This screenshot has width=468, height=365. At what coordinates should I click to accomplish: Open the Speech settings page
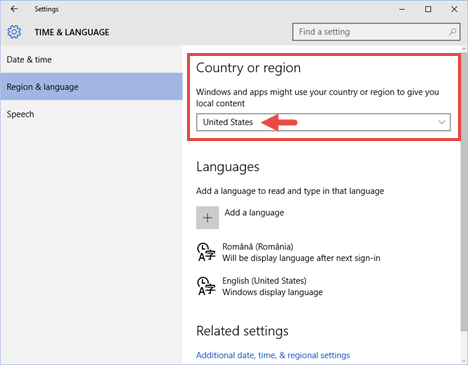[91, 114]
